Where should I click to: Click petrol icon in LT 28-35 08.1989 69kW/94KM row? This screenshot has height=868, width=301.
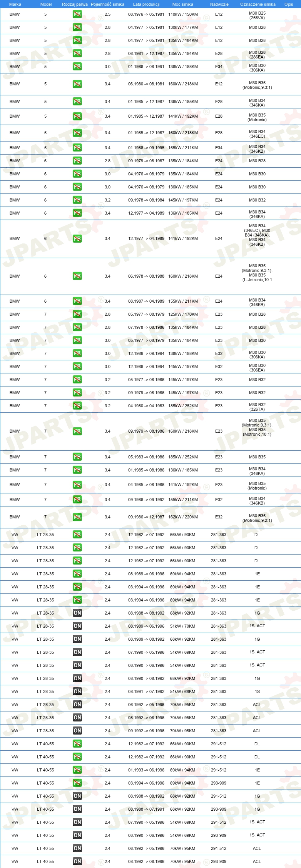click(77, 574)
